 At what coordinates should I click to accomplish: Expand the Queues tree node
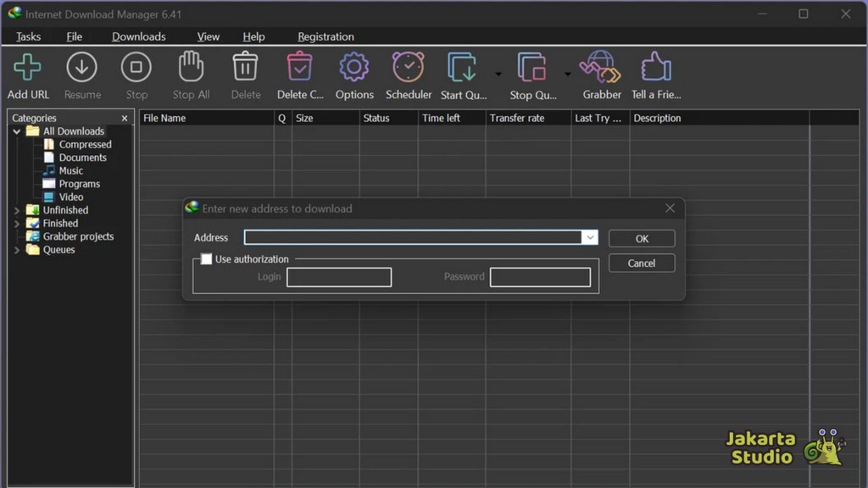(17, 250)
